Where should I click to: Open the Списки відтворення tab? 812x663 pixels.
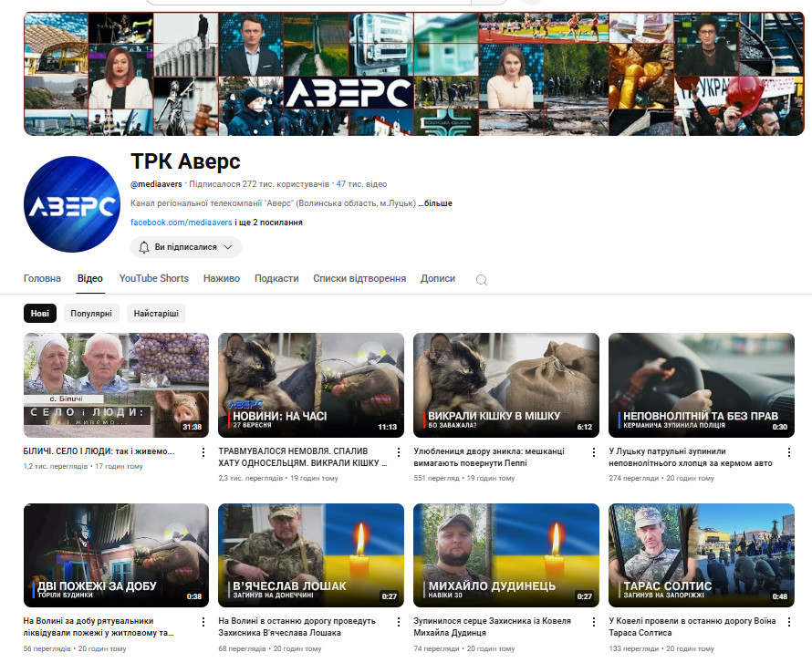pyautogui.click(x=359, y=278)
